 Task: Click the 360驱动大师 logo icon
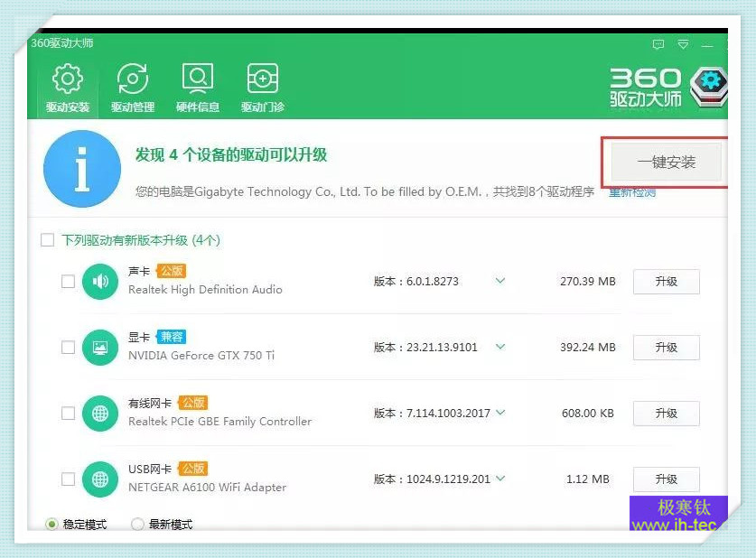(709, 87)
